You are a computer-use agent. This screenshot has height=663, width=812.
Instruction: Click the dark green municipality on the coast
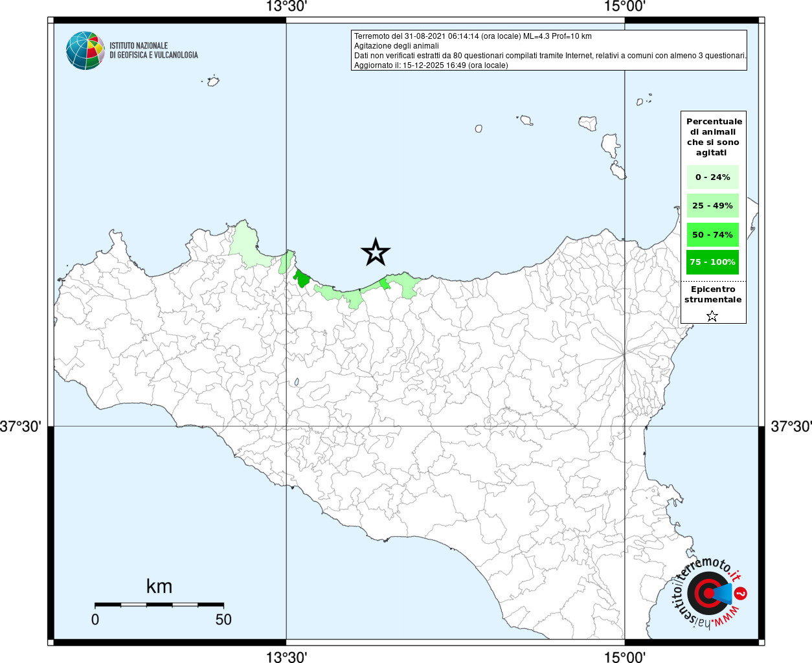click(302, 279)
